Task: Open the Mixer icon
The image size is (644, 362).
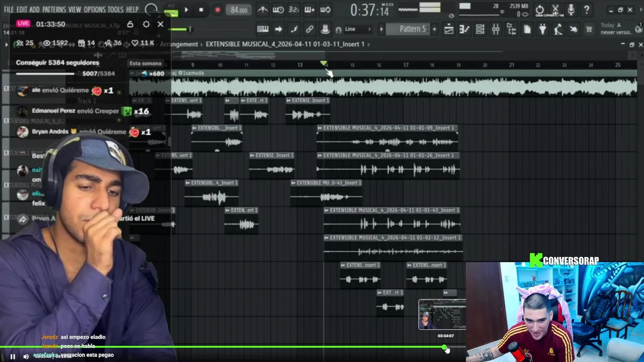Action: [x=496, y=30]
